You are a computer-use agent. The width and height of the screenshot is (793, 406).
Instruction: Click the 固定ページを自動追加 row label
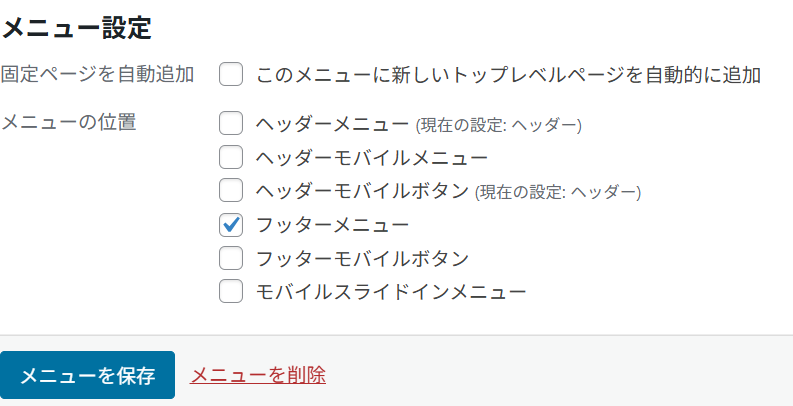pyautogui.click(x=97, y=75)
